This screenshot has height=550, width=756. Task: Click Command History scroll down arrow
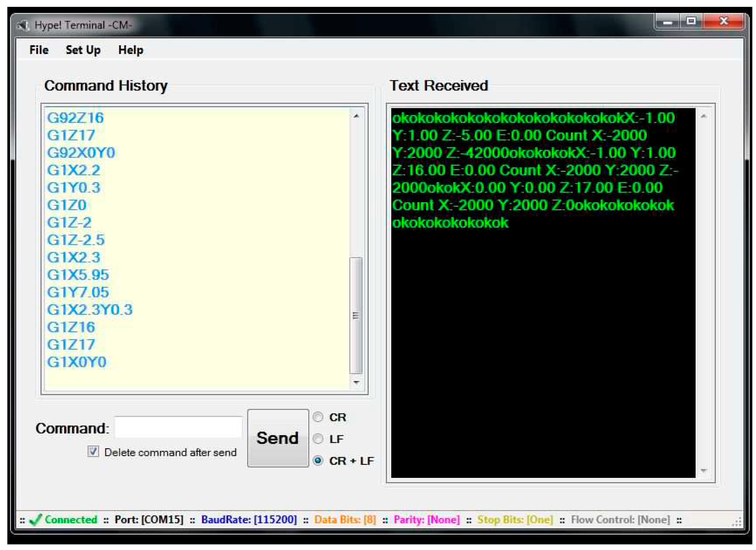[356, 382]
